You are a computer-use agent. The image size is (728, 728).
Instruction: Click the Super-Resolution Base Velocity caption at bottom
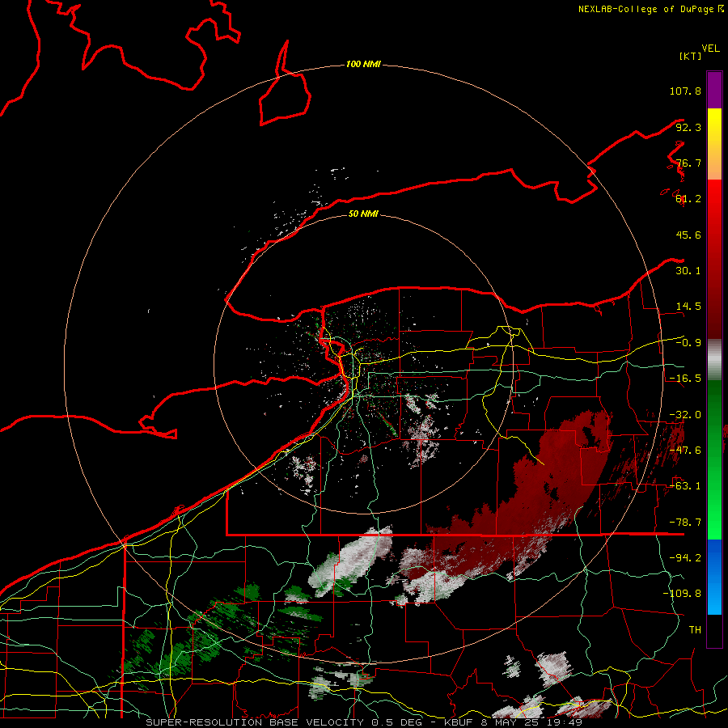click(x=364, y=722)
